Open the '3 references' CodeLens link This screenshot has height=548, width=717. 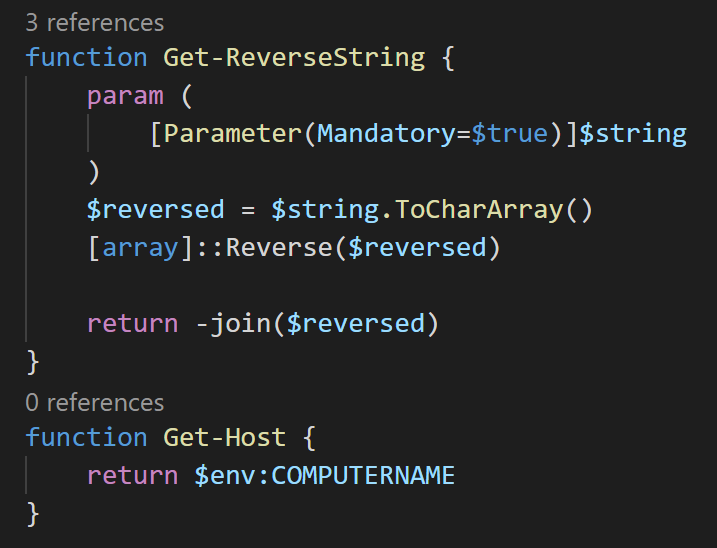click(x=95, y=23)
